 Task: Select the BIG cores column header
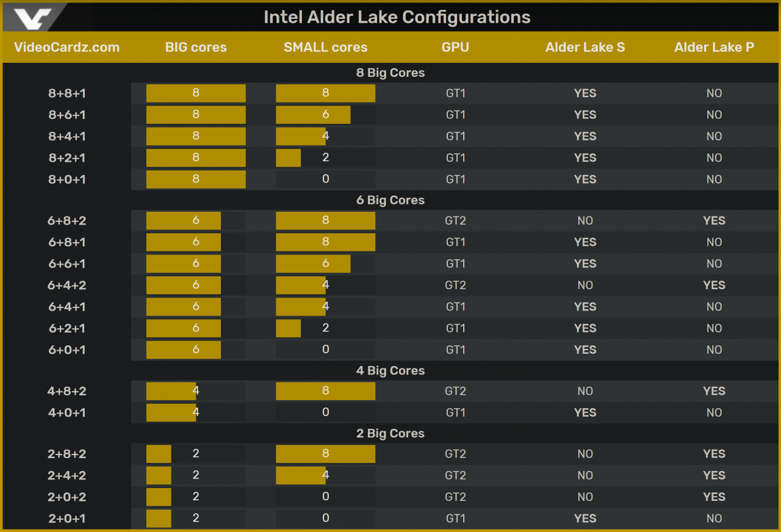[x=196, y=47]
